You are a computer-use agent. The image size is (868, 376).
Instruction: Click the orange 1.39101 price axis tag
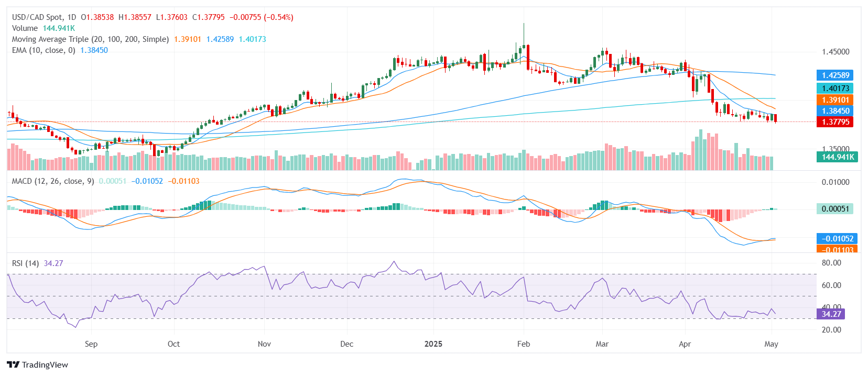835,100
